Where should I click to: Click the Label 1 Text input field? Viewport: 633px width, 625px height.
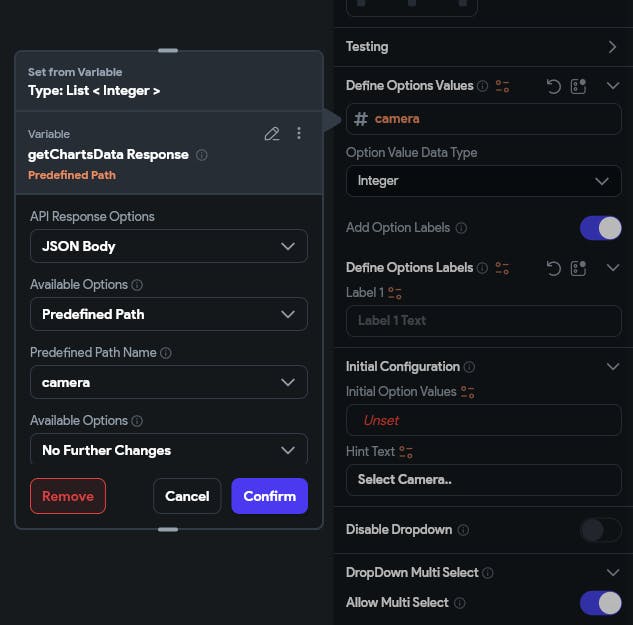pyautogui.click(x=483, y=321)
